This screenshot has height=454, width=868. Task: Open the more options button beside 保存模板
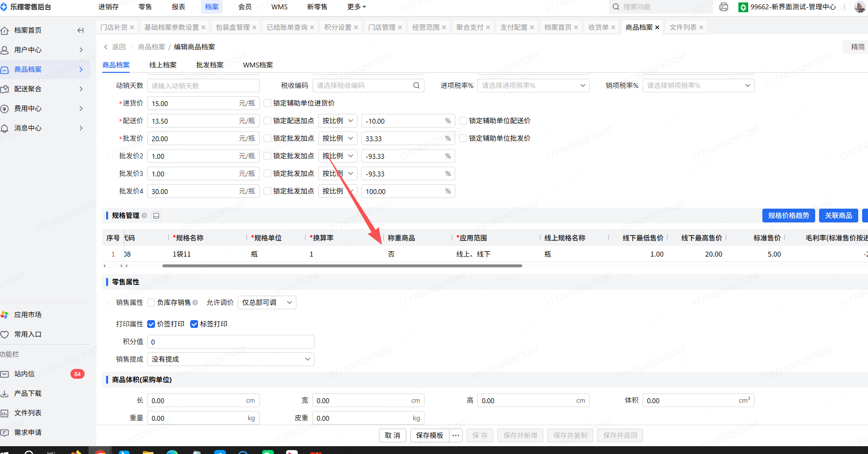(456, 435)
